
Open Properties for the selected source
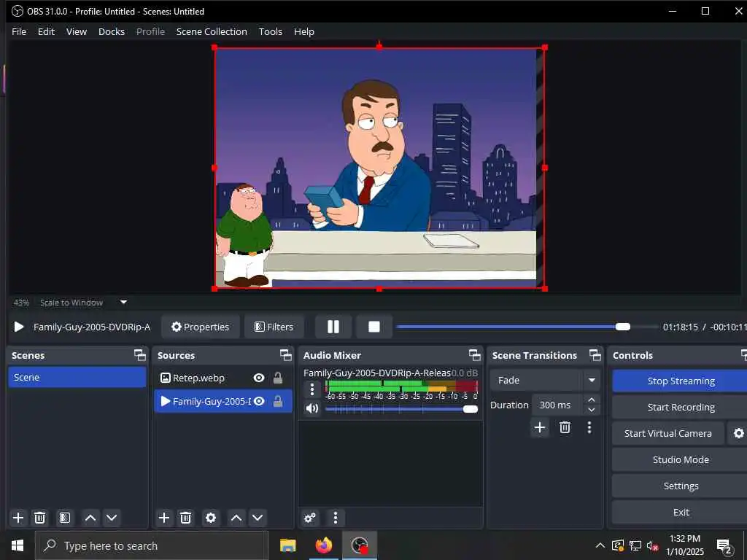[200, 327]
